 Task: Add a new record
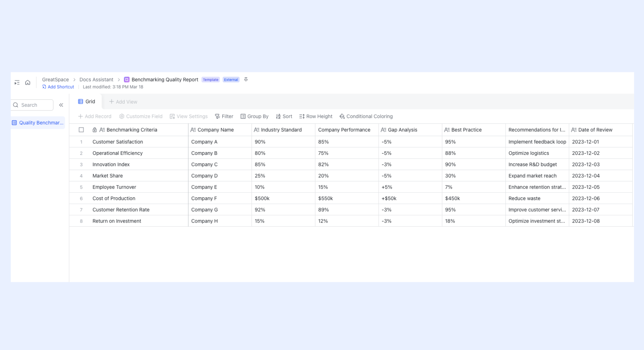[95, 116]
